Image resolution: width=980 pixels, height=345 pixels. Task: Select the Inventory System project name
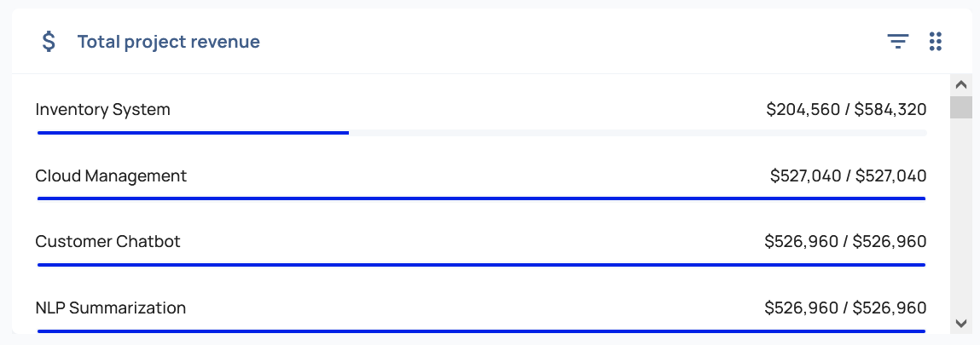[x=103, y=110]
